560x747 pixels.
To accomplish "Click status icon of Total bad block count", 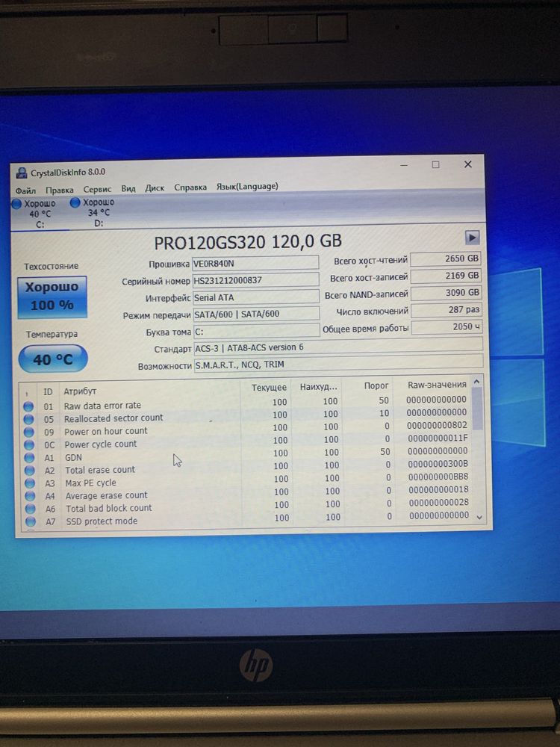I will [31, 509].
